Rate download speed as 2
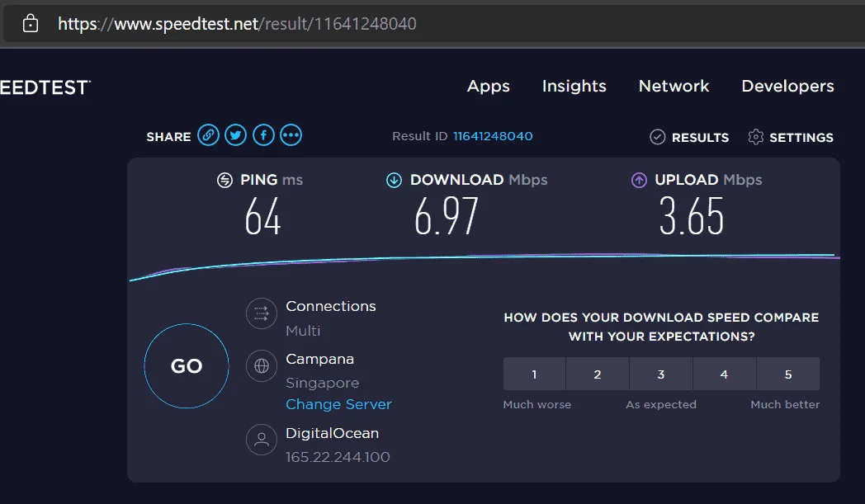Image resolution: width=865 pixels, height=504 pixels. pos(598,374)
